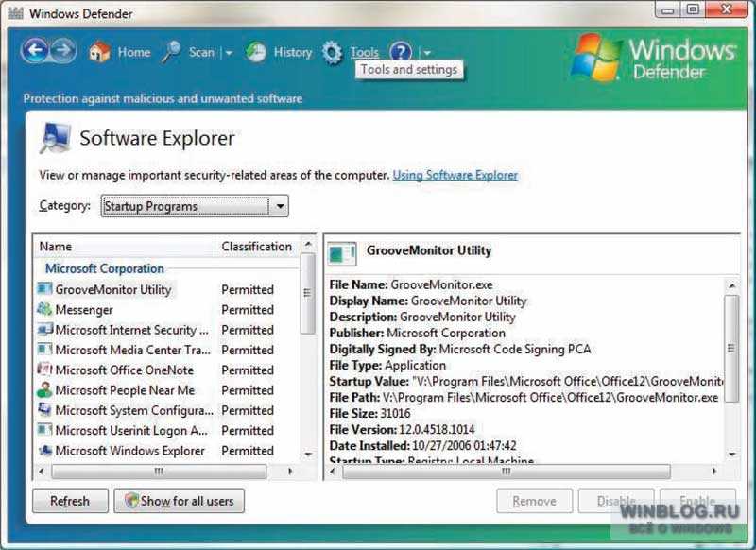This screenshot has width=756, height=550.
Task: Click the Microsoft Media Center Tra... row icon
Action: [44, 349]
